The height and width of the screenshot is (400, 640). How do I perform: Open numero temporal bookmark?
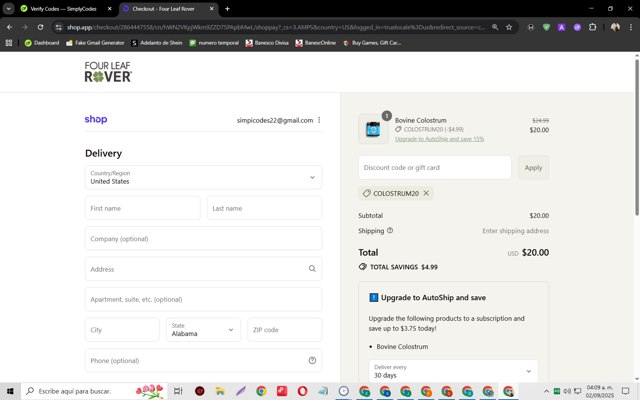click(x=214, y=42)
